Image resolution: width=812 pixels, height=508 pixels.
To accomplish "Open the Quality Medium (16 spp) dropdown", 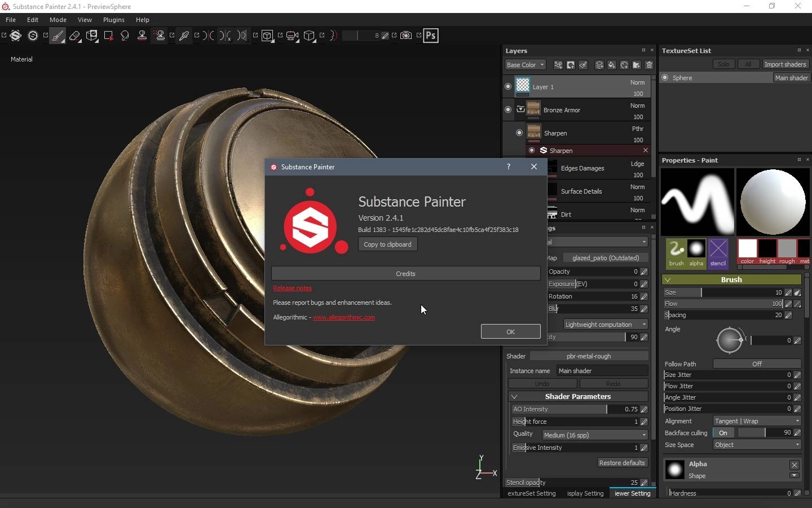I will click(595, 435).
